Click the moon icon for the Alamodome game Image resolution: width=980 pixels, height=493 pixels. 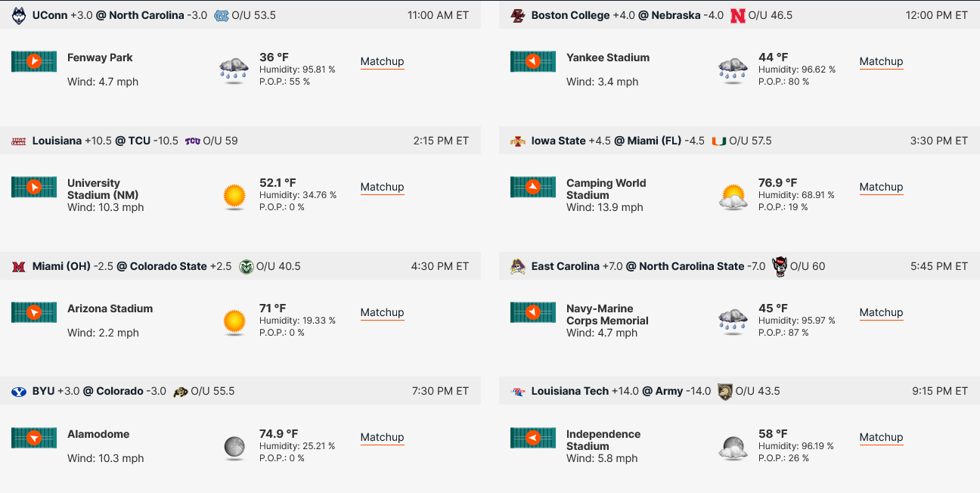234,447
